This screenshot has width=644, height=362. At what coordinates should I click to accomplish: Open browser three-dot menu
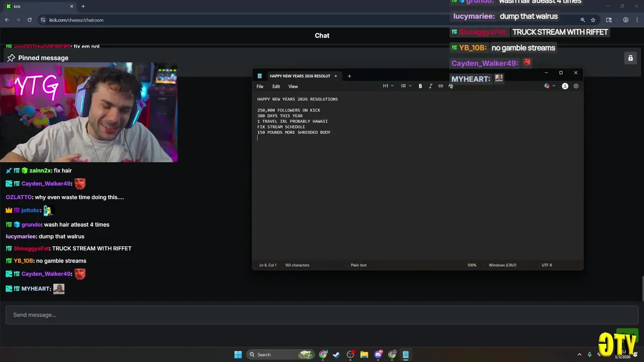point(637,20)
